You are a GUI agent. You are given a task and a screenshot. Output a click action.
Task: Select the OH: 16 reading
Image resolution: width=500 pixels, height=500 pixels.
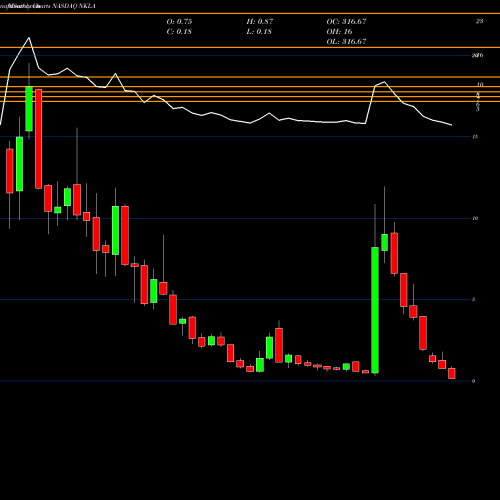click(339, 32)
